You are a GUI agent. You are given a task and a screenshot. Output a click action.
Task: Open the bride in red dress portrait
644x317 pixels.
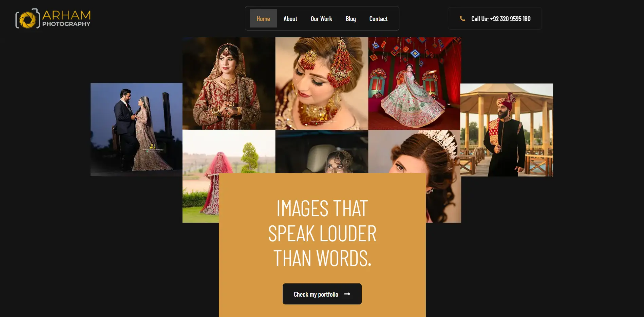coord(229,83)
